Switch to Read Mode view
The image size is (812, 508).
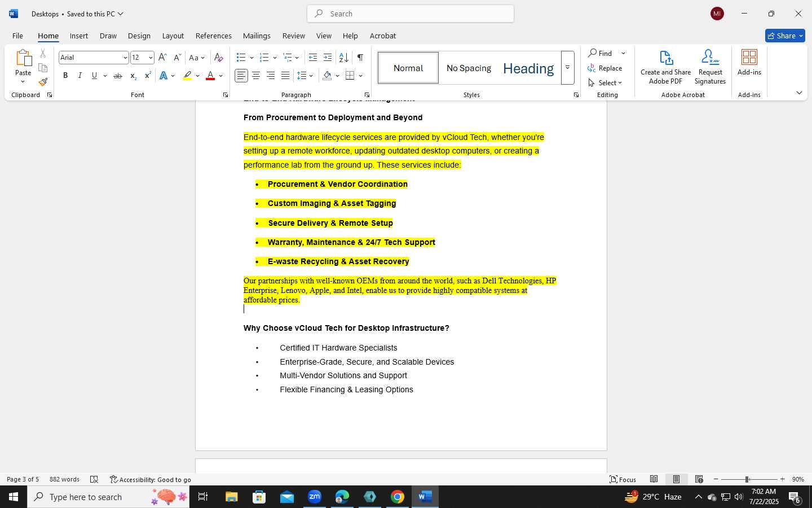coord(654,479)
